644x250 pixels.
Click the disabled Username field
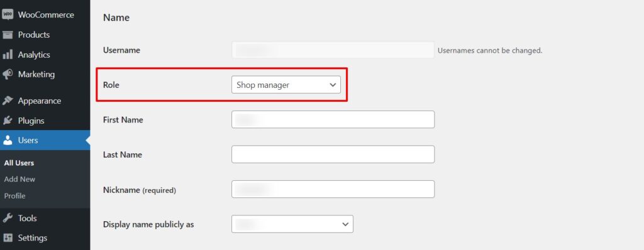click(333, 50)
